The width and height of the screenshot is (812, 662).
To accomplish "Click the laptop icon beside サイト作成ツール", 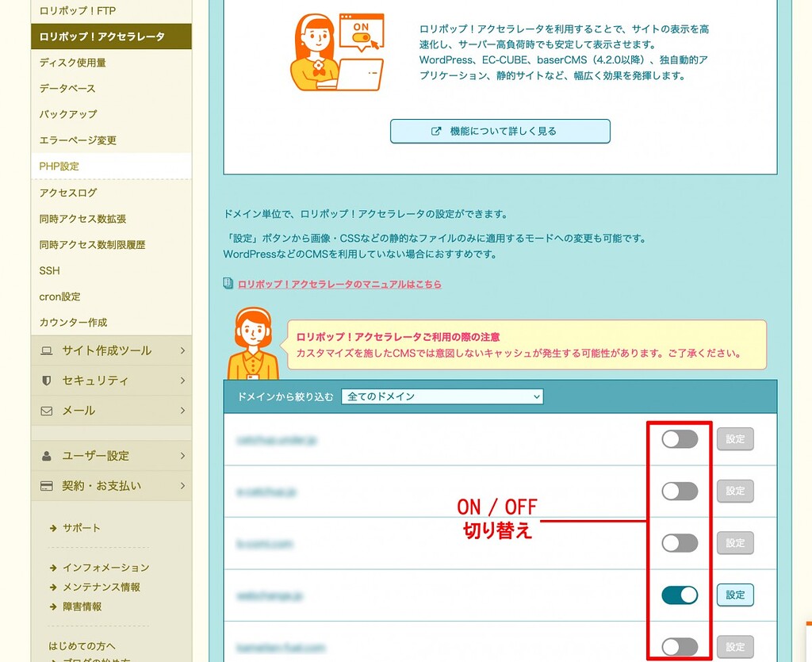I will pos(46,350).
